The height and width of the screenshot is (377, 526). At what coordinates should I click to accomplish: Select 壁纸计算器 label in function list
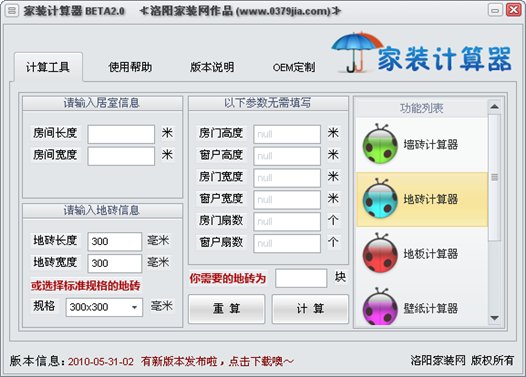tap(431, 309)
